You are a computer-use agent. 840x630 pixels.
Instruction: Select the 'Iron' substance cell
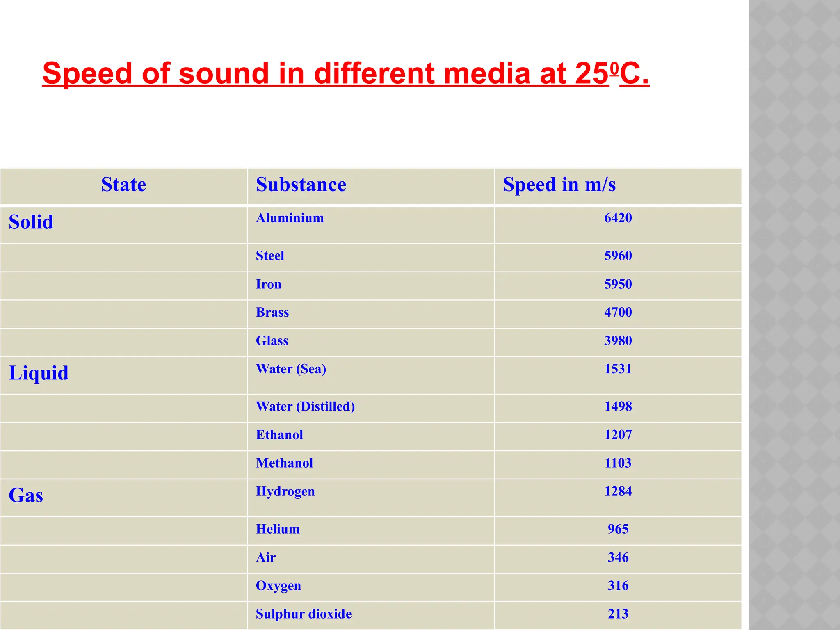click(x=371, y=286)
